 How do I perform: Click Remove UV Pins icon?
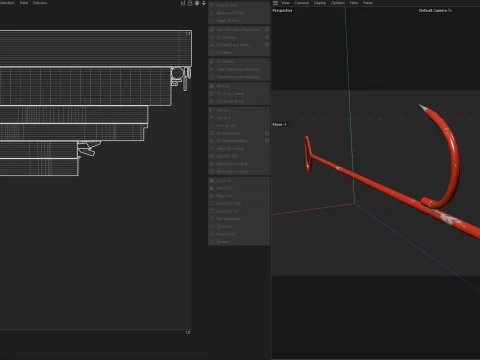[211, 13]
